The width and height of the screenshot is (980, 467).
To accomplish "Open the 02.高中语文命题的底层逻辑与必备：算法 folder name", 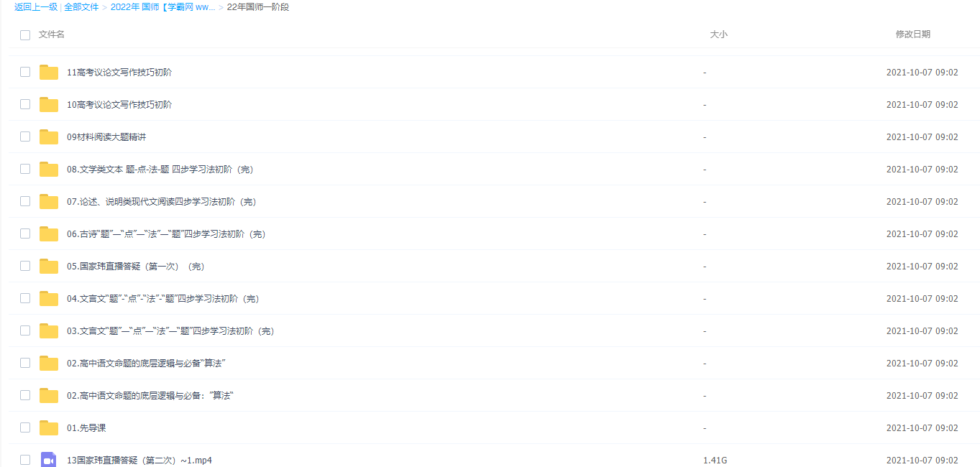I will coord(150,396).
